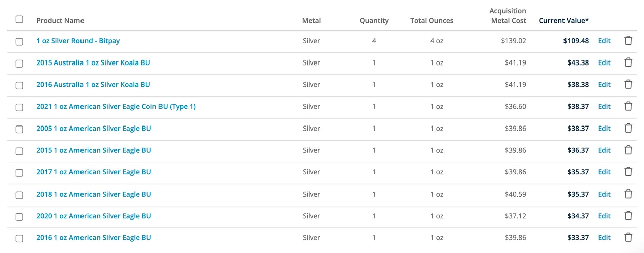
Task: Open the 2015 Australia 1 oz Silver Koala BU link
Action: 93,63
